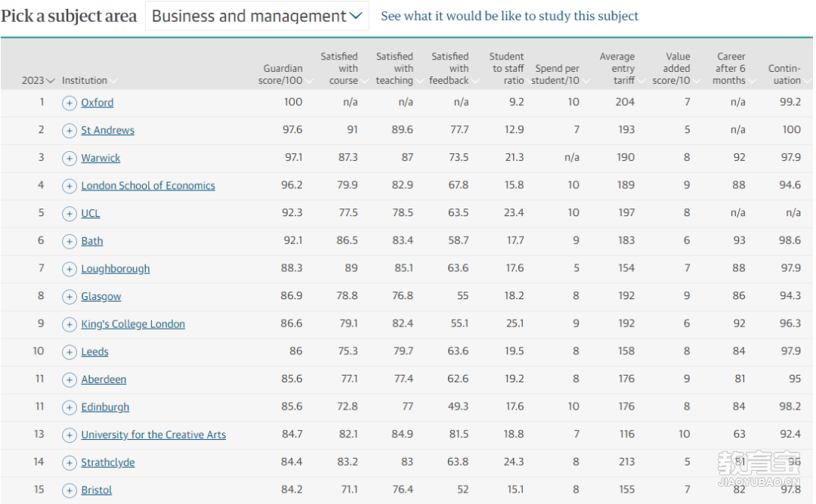This screenshot has width=816, height=504.
Task: Open the St Andrews institution link
Action: (108, 130)
